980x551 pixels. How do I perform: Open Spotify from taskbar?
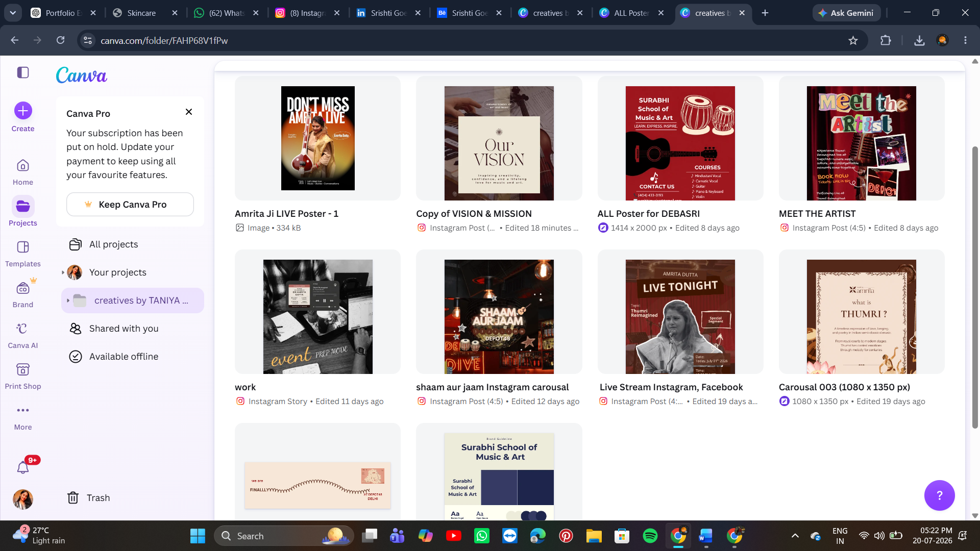(x=650, y=536)
